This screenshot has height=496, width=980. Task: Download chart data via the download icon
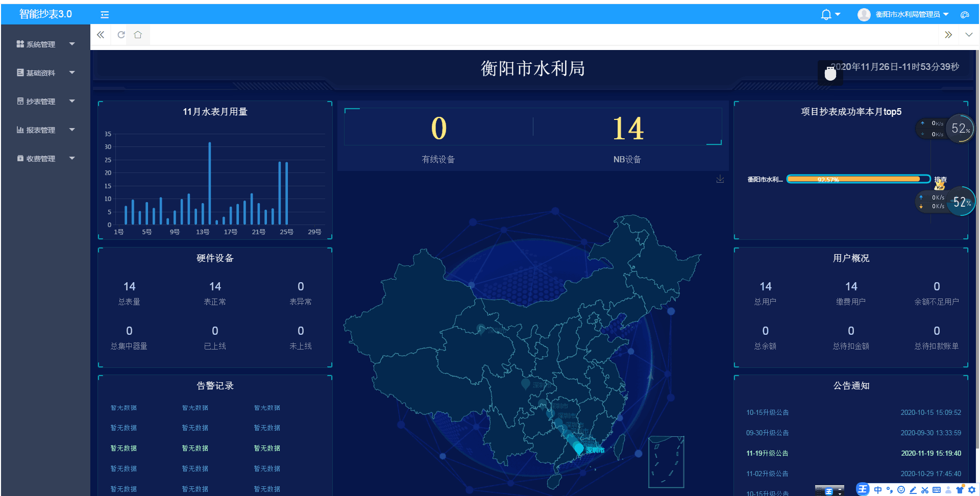coord(720,179)
